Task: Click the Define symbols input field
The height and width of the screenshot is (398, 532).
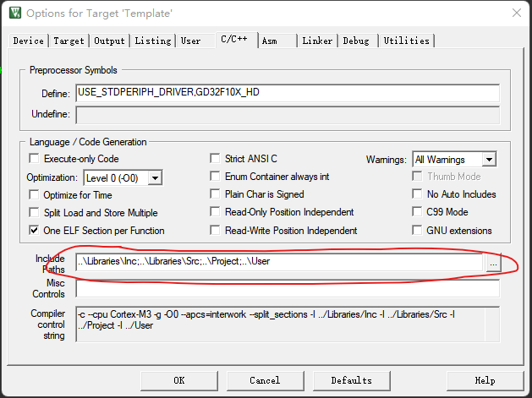Action: click(x=288, y=93)
